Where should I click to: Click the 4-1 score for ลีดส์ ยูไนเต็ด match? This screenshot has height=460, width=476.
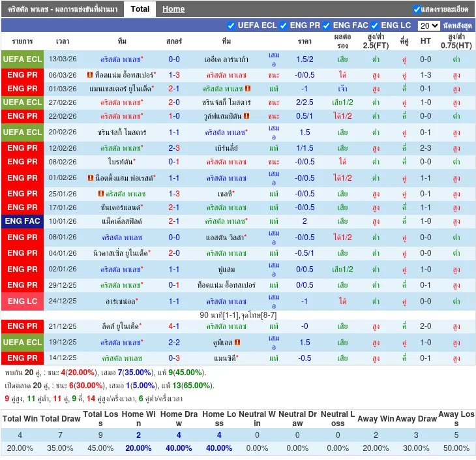(174, 326)
